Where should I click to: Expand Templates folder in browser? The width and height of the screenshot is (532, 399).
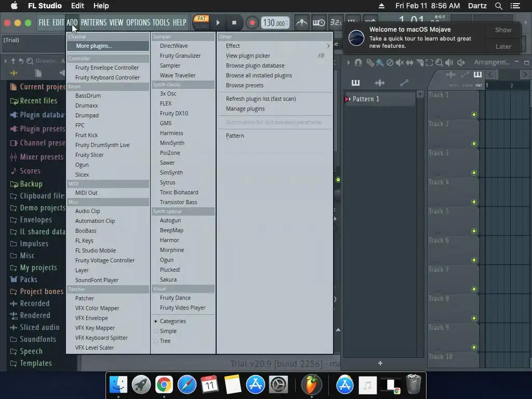pos(31,363)
